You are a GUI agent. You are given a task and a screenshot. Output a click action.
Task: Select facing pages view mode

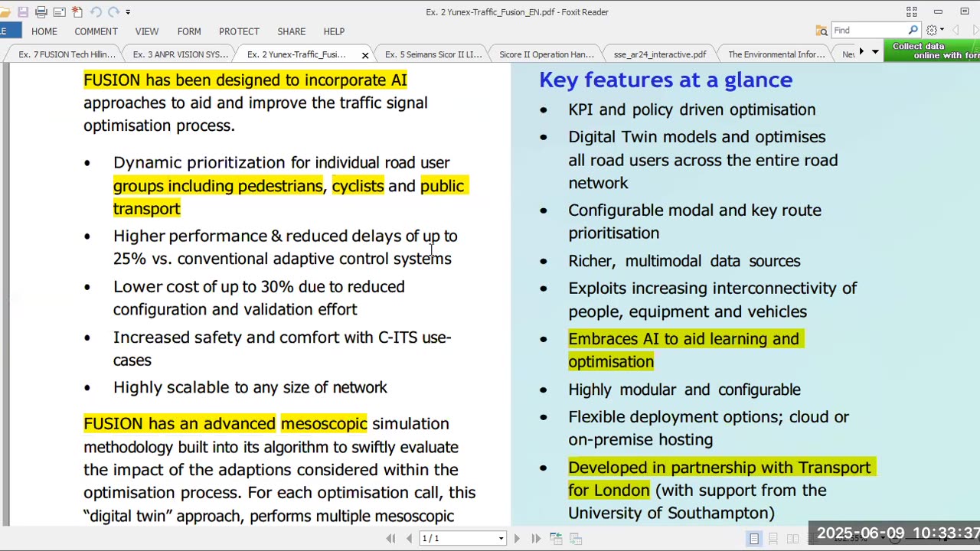point(792,539)
